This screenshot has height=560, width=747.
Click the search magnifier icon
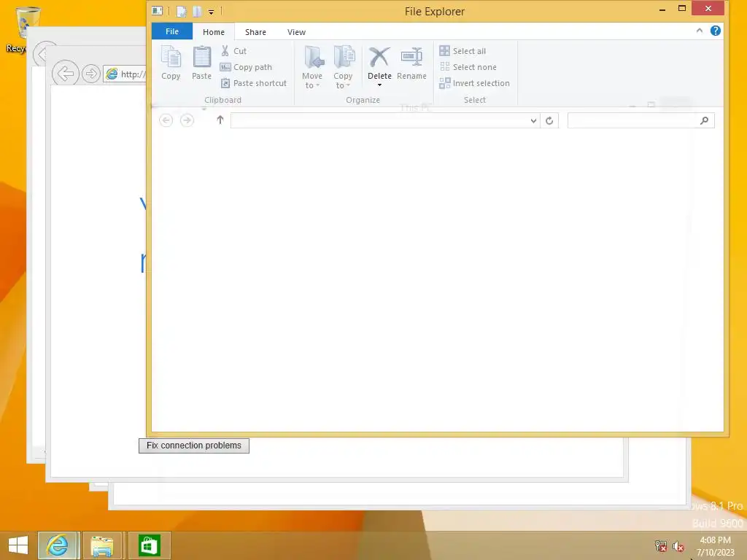(x=704, y=120)
